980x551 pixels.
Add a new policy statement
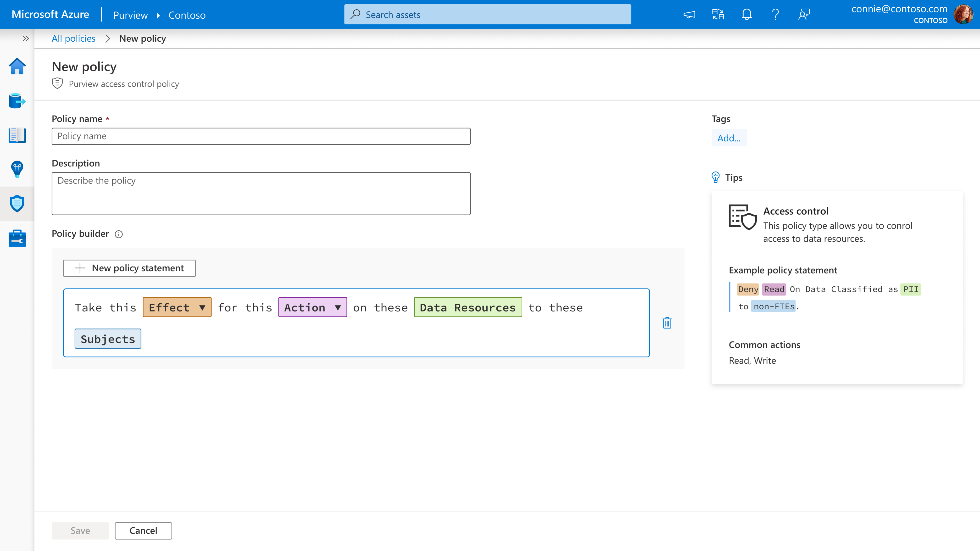point(129,268)
